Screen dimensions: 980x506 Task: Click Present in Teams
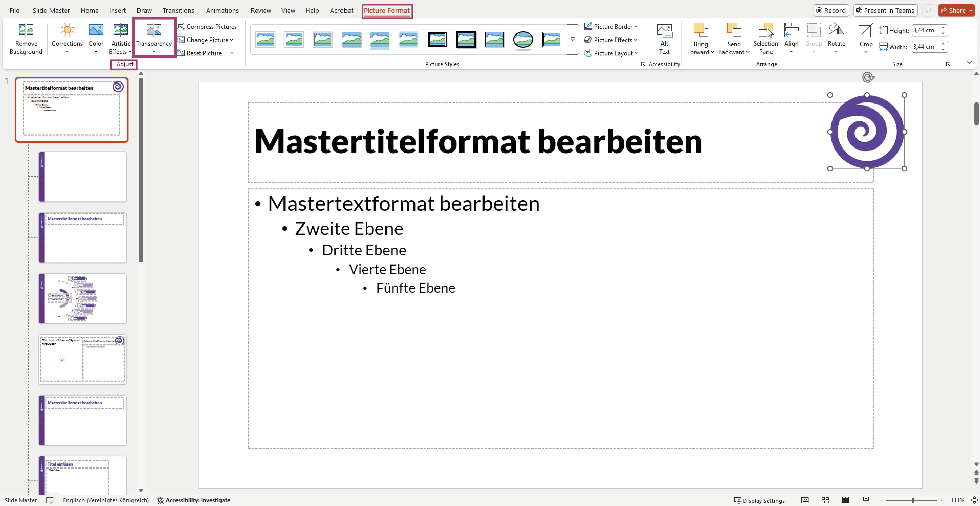886,10
